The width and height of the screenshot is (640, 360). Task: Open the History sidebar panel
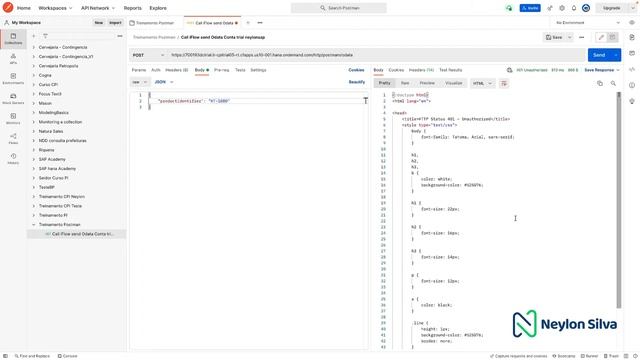click(13, 159)
